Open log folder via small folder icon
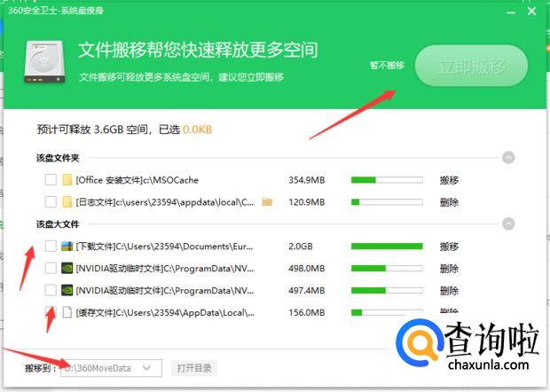Viewport: 550px width, 392px height. [x=267, y=201]
